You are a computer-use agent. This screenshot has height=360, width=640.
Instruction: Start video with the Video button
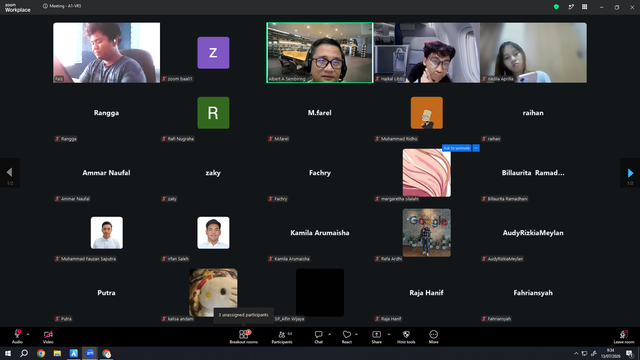click(x=48, y=337)
